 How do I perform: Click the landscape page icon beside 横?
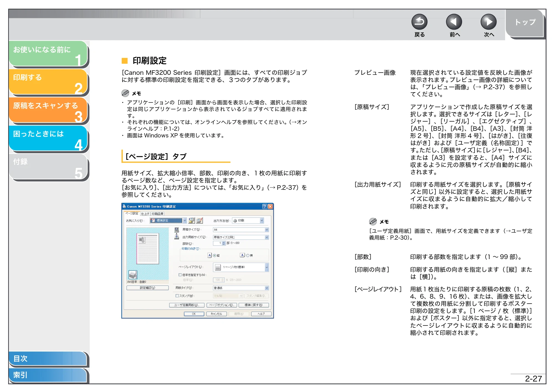pos(242,255)
